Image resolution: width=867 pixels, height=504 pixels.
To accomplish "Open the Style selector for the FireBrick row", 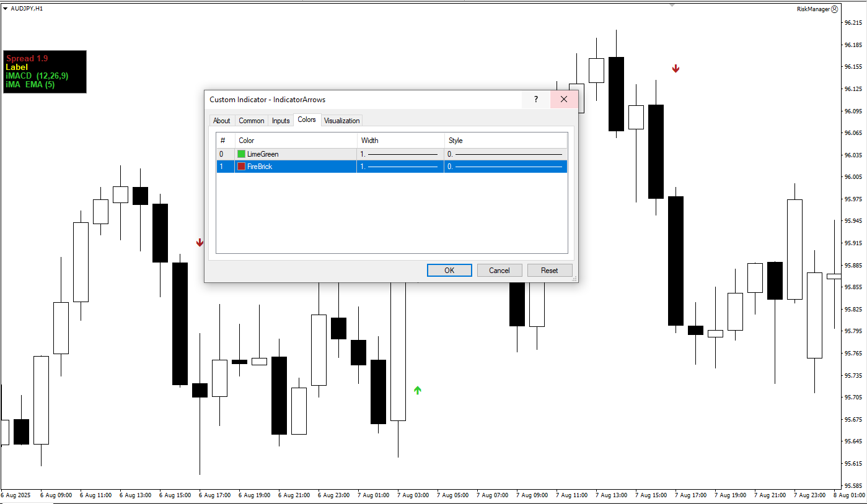I will pos(505,166).
